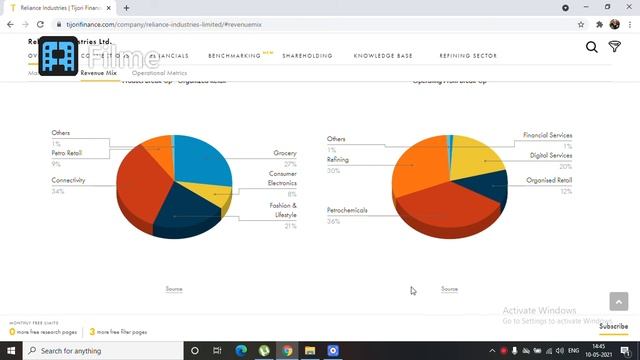
Task: Open the Financials tab
Action: click(169, 56)
